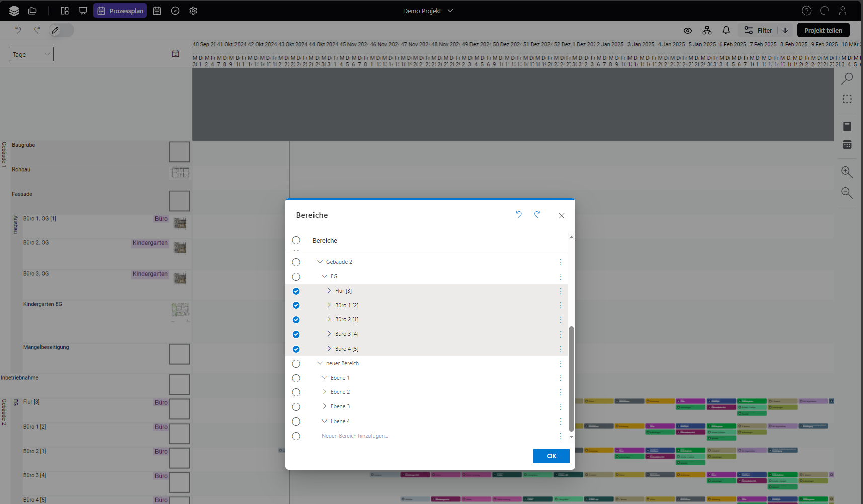The image size is (863, 504).
Task: Uncheck the Flur [3] checkbox
Action: pos(296,291)
